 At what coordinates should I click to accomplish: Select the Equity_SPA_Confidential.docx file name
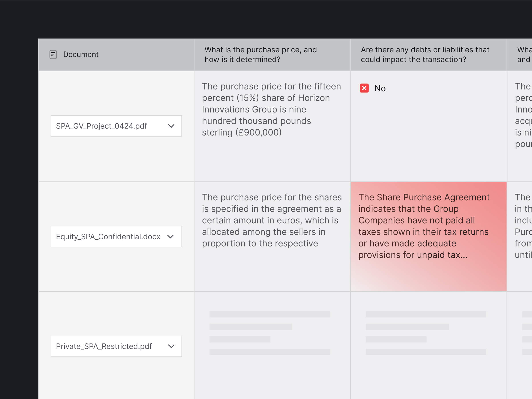pyautogui.click(x=108, y=237)
